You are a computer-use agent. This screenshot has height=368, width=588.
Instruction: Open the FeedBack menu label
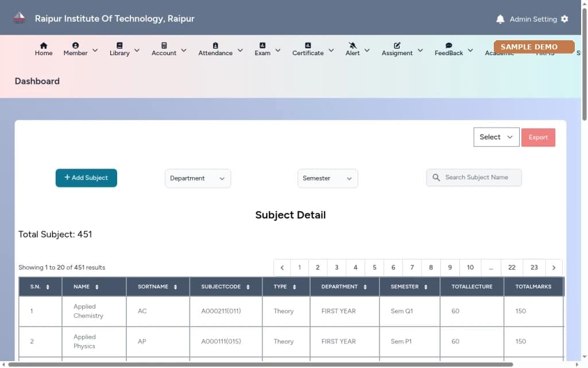[448, 53]
